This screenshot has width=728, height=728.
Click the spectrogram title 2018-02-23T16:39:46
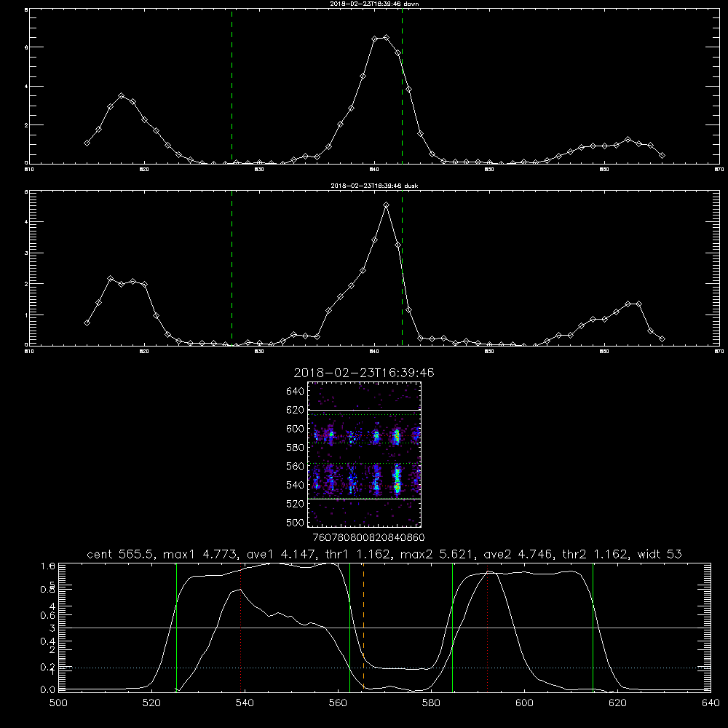click(364, 373)
